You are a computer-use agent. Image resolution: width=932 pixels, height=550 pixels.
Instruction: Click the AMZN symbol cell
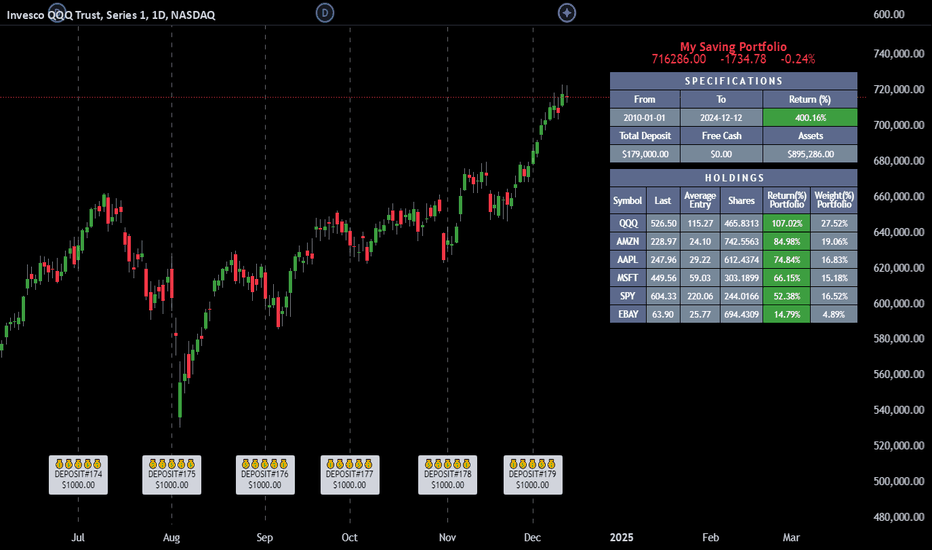(628, 241)
